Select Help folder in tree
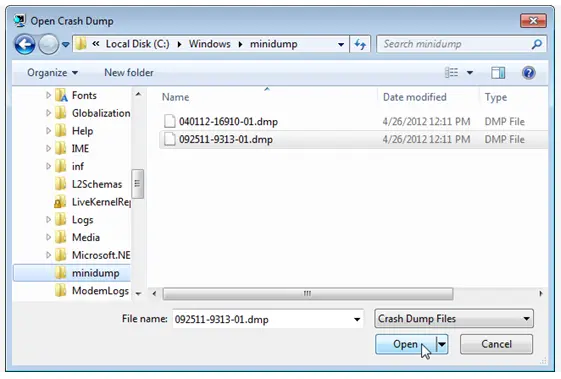The width and height of the screenshot is (561, 379). [x=82, y=131]
